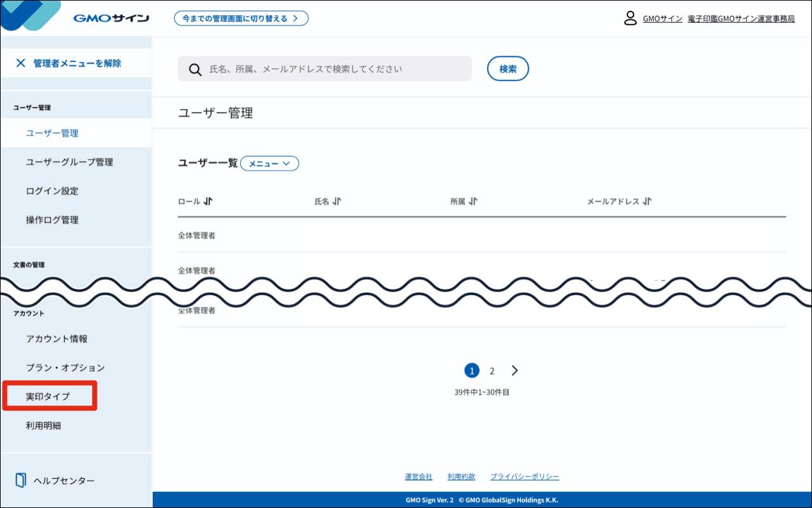812x508 pixels.
Task: Click the magnifying glass search icon
Action: (194, 68)
